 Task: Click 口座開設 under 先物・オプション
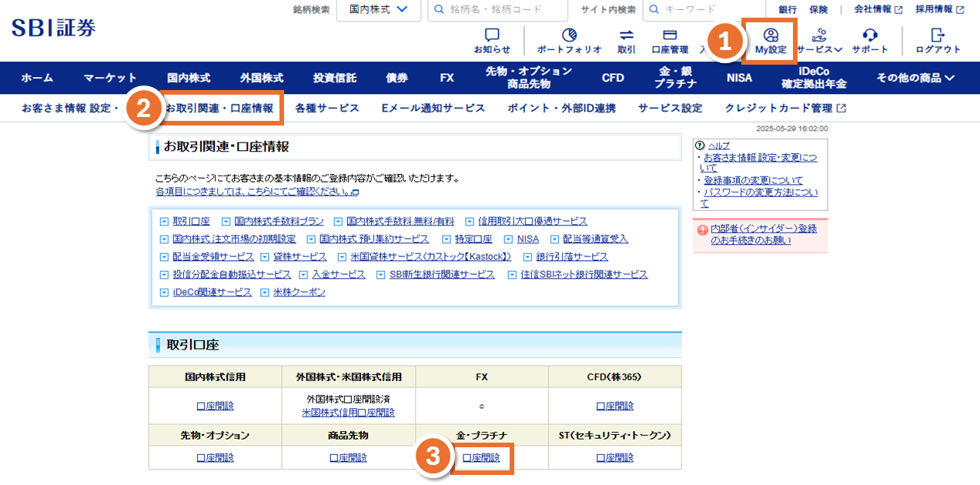tap(215, 457)
